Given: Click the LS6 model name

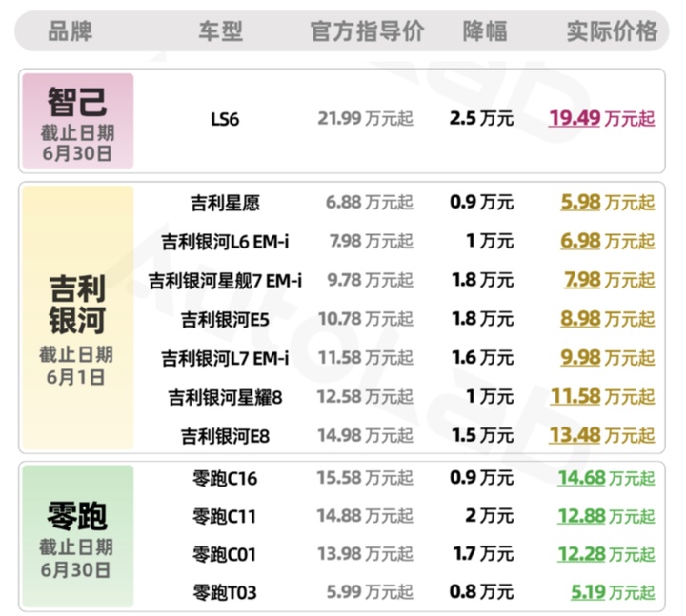Looking at the screenshot, I should tap(225, 119).
